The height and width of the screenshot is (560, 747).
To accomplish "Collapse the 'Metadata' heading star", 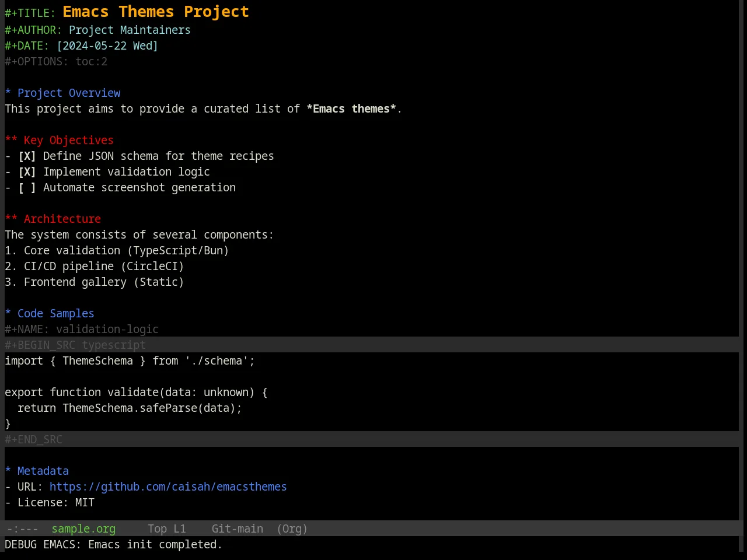I will (8, 471).
